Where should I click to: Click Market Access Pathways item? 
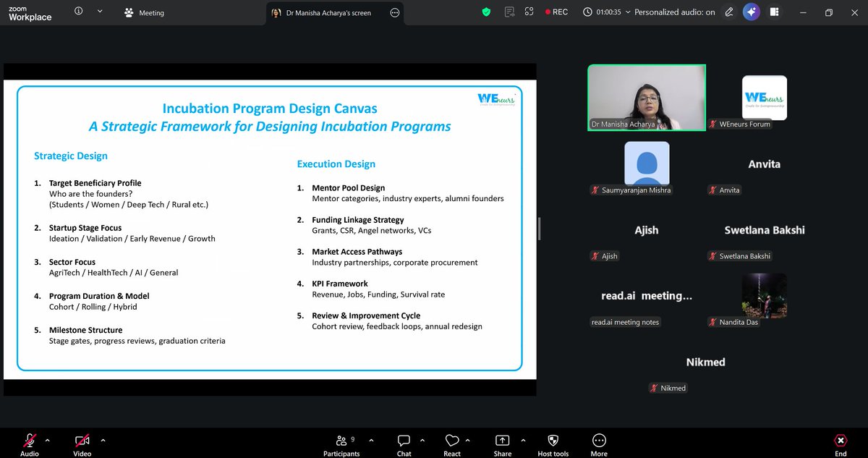click(x=357, y=252)
